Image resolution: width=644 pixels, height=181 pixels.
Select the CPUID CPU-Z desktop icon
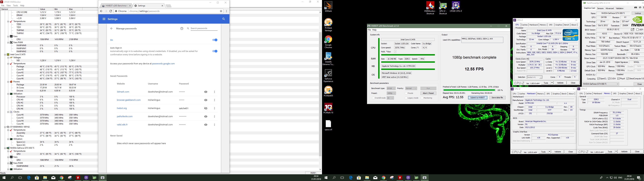(x=456, y=7)
